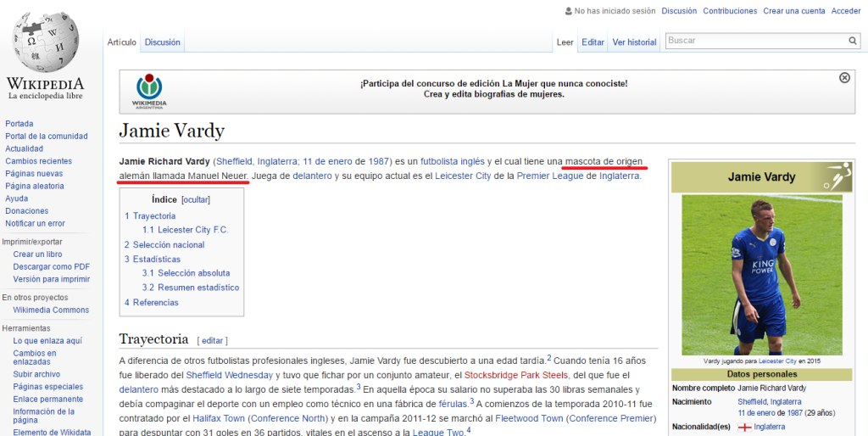
Task: Click Enlace permanente
Action: [x=48, y=400]
